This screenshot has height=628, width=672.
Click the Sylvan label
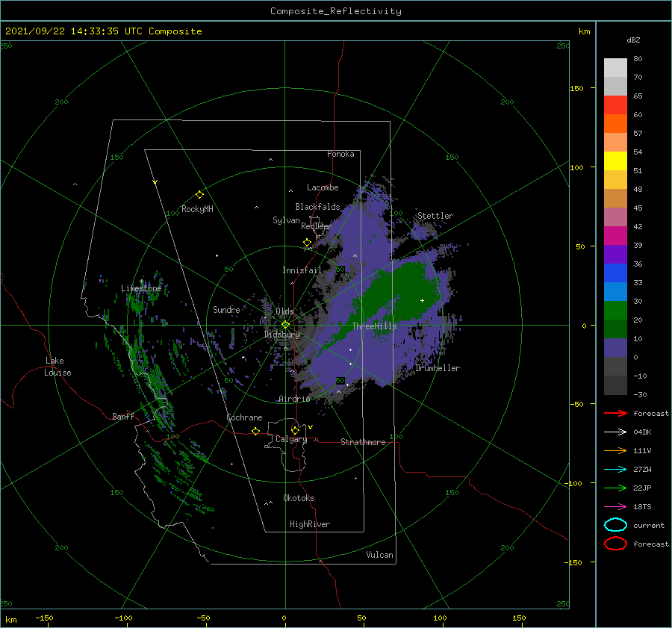tap(286, 220)
